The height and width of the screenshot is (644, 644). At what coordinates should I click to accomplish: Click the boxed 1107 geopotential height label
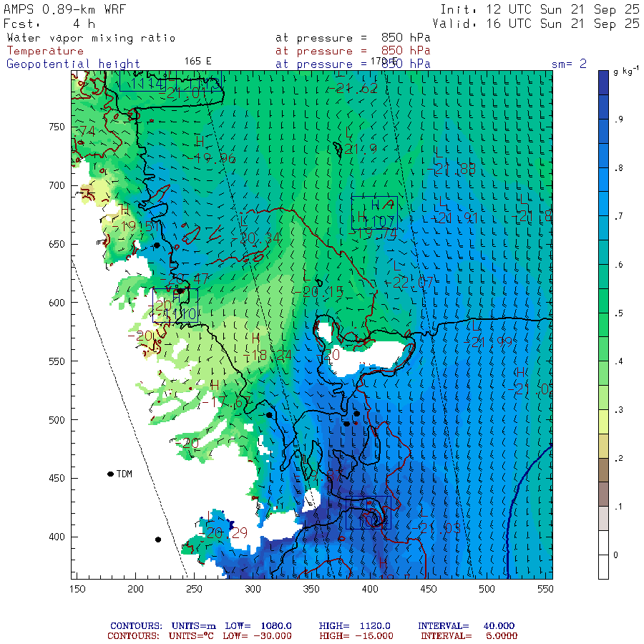(x=374, y=213)
